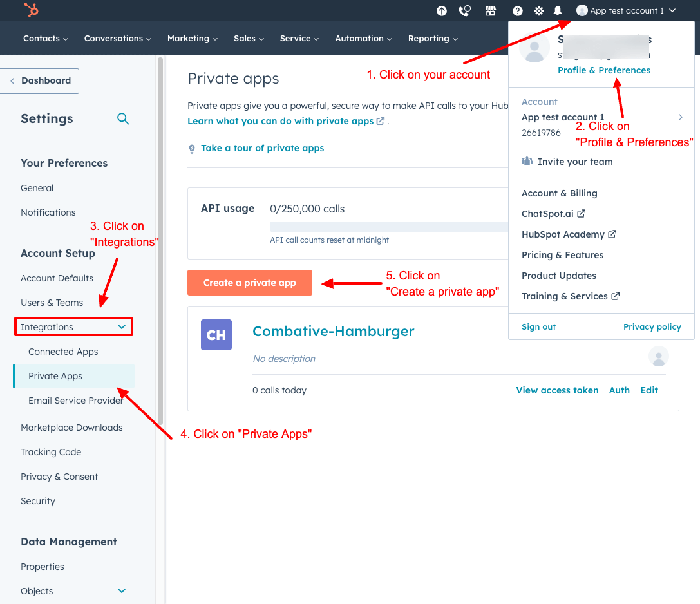700x604 pixels.
Task: Open General preferences
Action: click(37, 188)
